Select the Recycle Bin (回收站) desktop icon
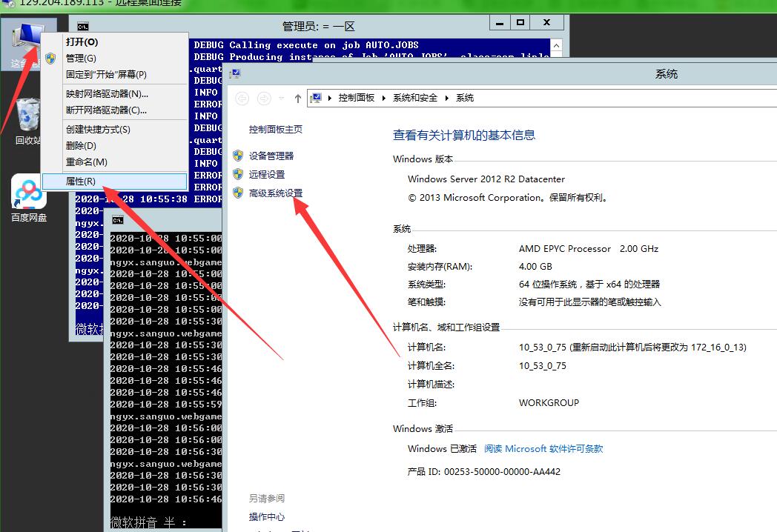The height and width of the screenshot is (532, 777). point(28,115)
